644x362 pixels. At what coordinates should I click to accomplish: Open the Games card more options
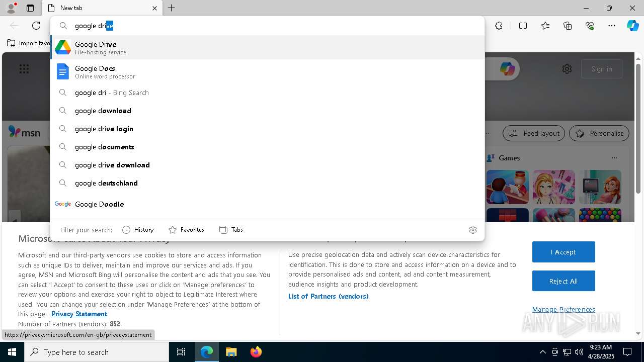614,158
